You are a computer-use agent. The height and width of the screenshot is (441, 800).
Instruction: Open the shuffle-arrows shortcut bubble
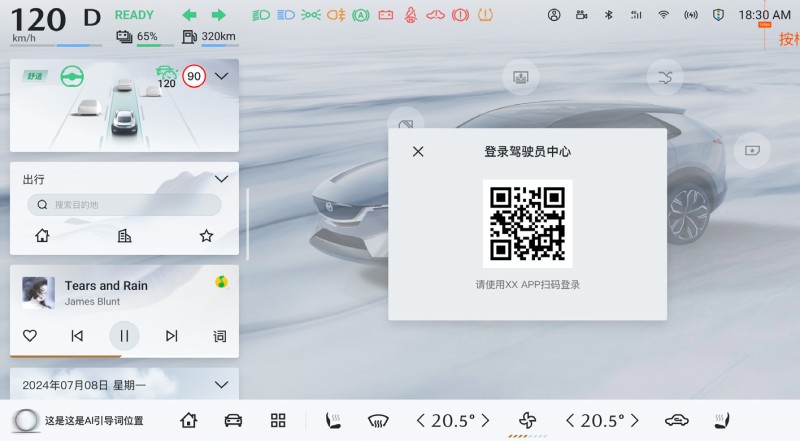tap(665, 78)
